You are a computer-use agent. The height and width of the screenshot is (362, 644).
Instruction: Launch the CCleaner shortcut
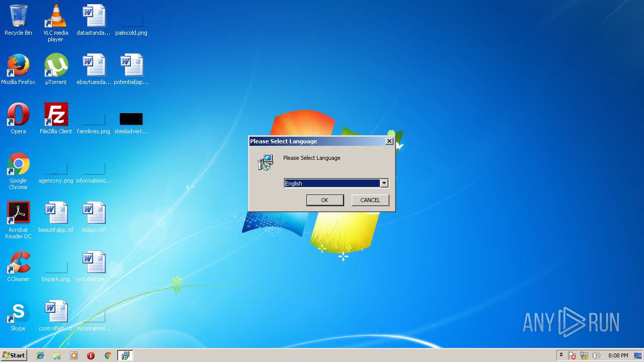pyautogui.click(x=18, y=266)
